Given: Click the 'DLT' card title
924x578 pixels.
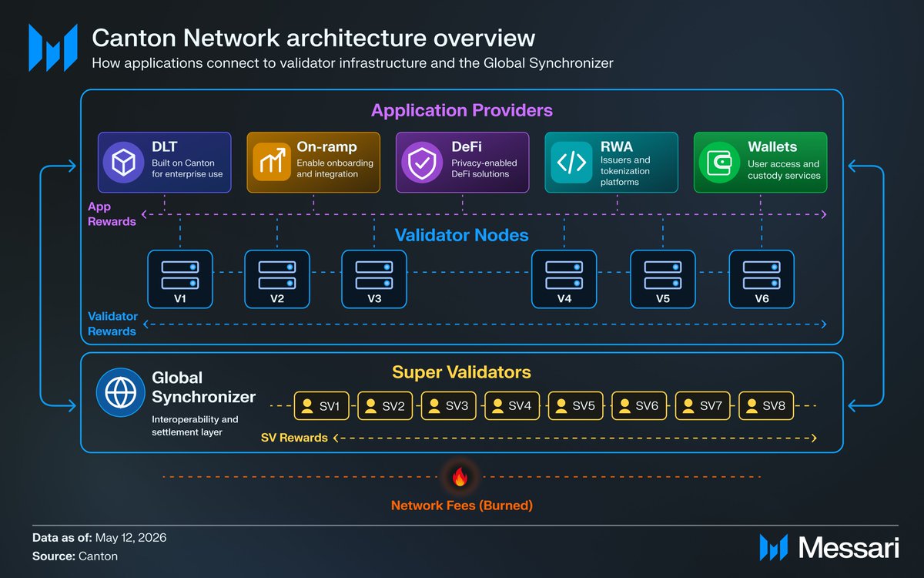Looking at the screenshot, I should coord(166,146).
